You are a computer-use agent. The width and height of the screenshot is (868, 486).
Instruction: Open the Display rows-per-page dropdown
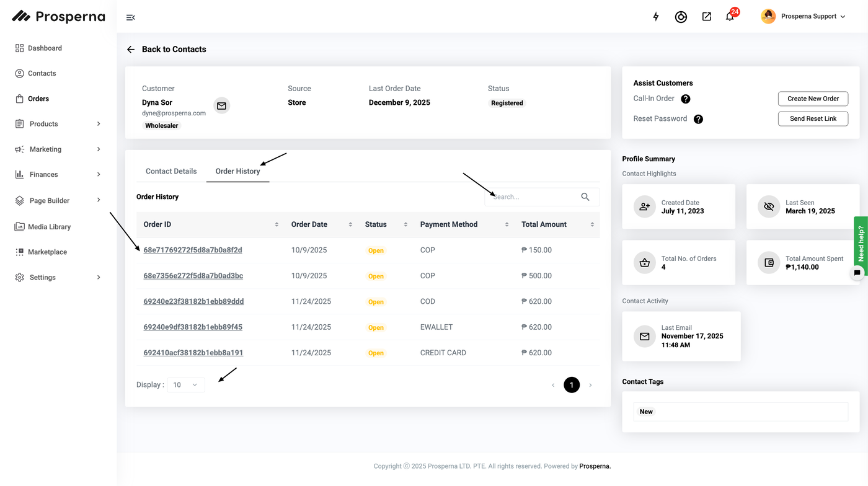pos(185,385)
